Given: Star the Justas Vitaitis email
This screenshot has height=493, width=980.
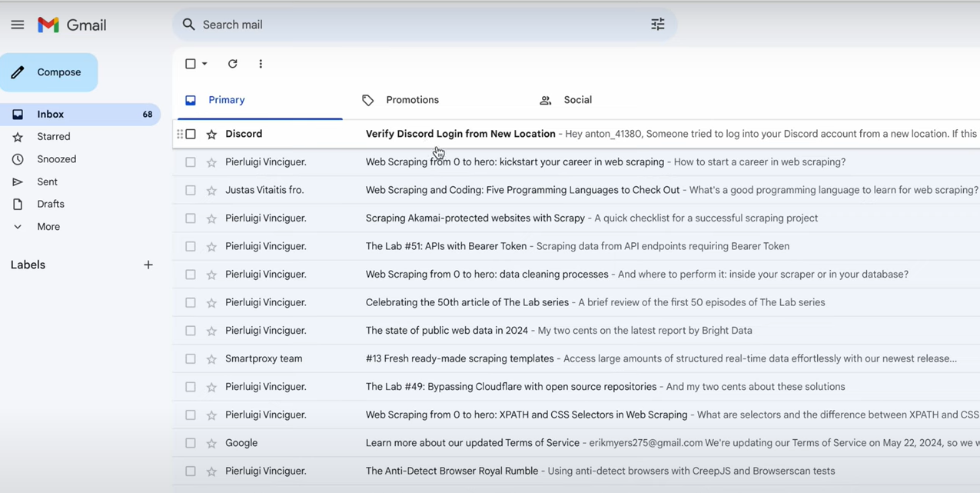Looking at the screenshot, I should click(x=211, y=190).
